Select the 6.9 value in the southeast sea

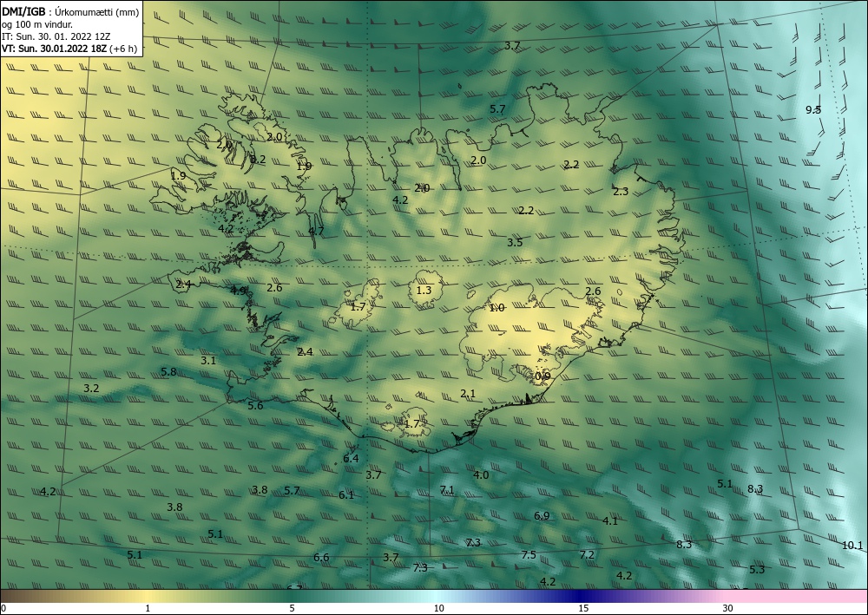click(542, 516)
